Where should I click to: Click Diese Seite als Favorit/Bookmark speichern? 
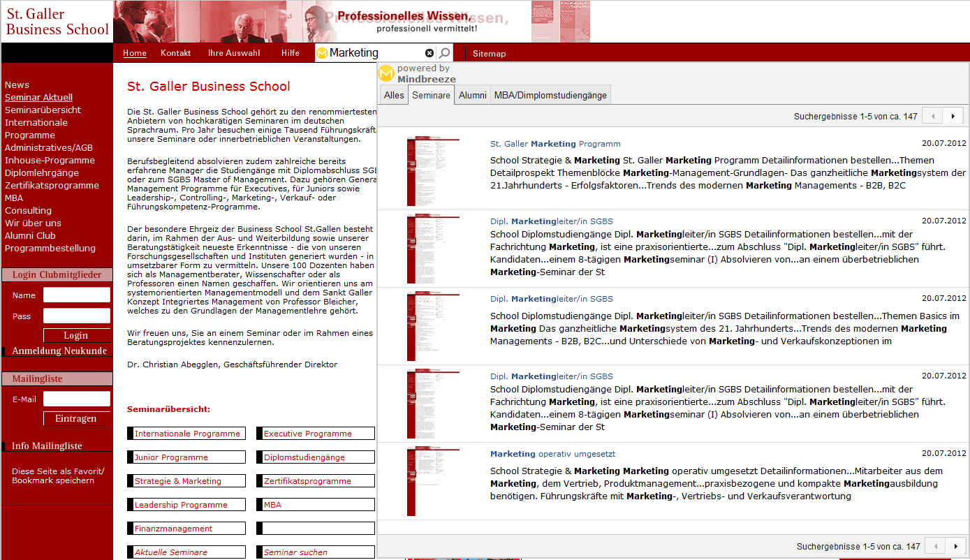(58, 476)
